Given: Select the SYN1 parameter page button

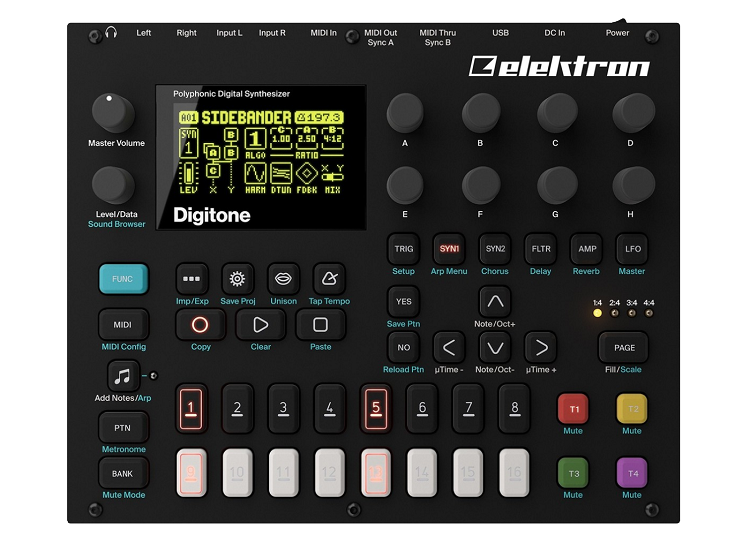Looking at the screenshot, I should pyautogui.click(x=449, y=249).
